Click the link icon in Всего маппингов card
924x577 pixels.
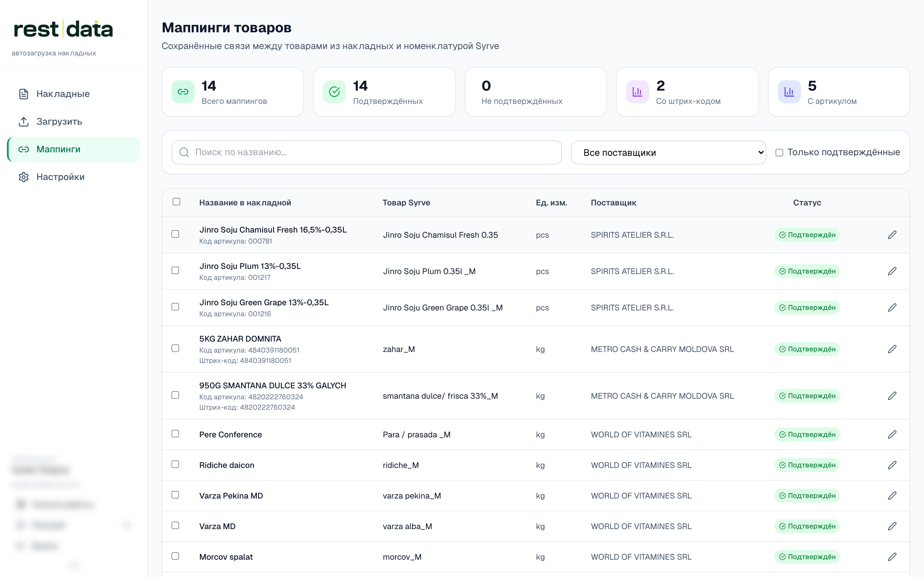point(183,91)
